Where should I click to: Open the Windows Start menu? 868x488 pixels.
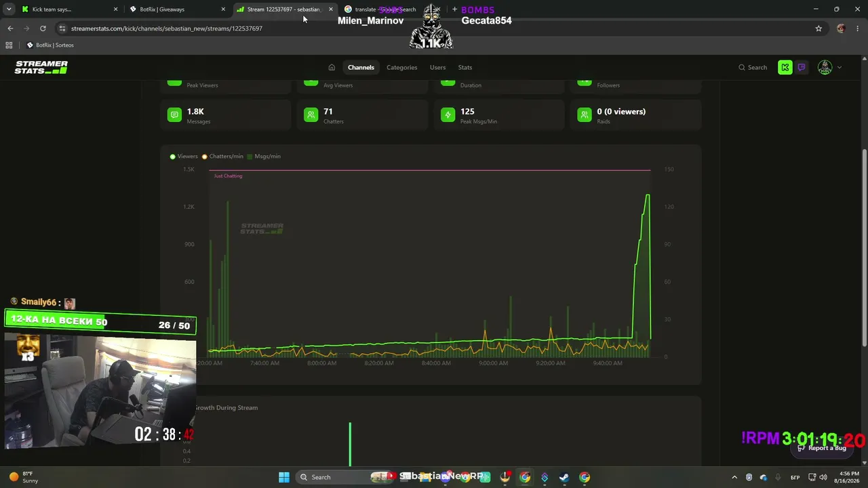pos(284,477)
